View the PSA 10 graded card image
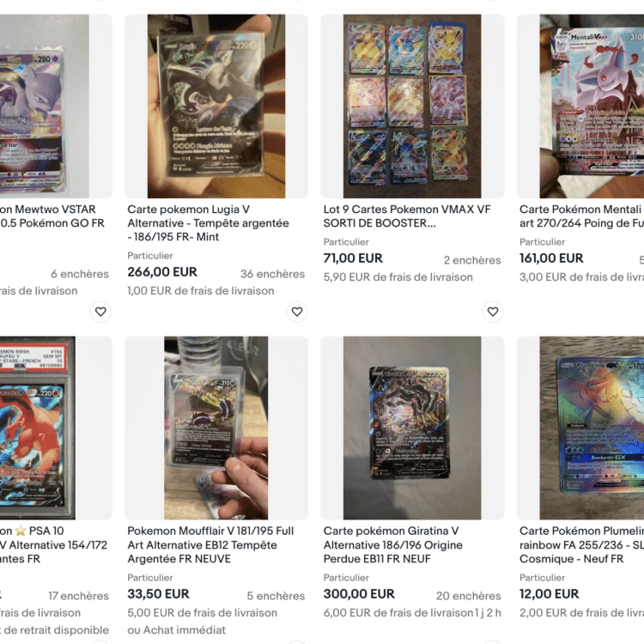This screenshot has height=644, width=644. coord(56,428)
